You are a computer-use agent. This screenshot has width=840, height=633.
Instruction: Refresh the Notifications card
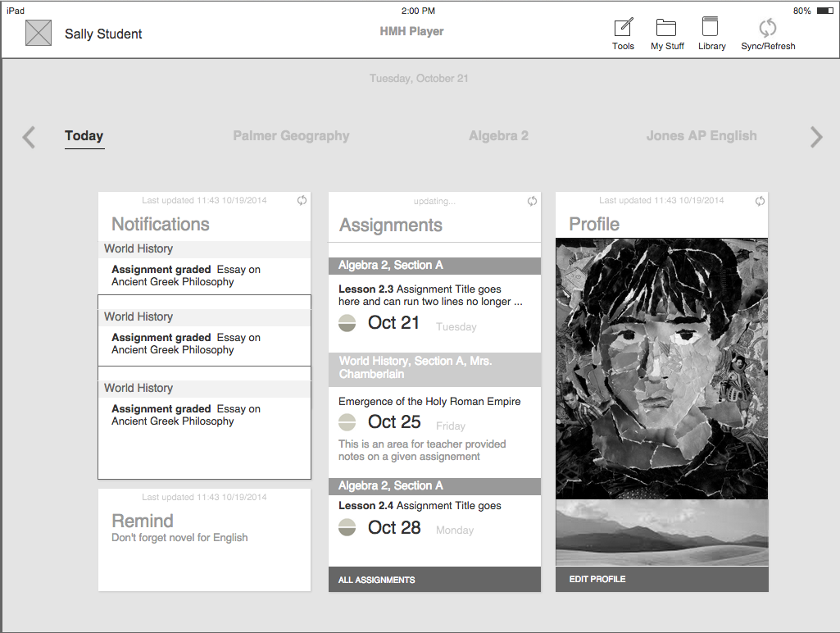pos(302,200)
